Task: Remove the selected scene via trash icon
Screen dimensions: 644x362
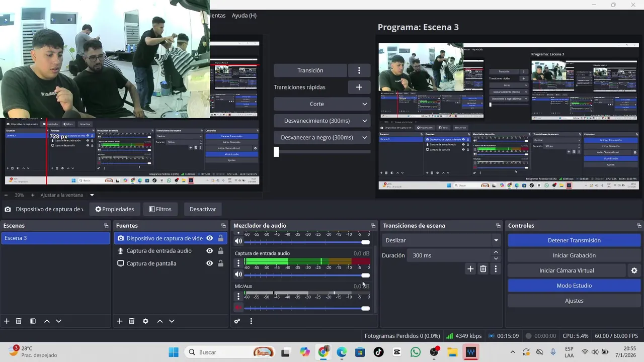Action: pyautogui.click(x=19, y=321)
